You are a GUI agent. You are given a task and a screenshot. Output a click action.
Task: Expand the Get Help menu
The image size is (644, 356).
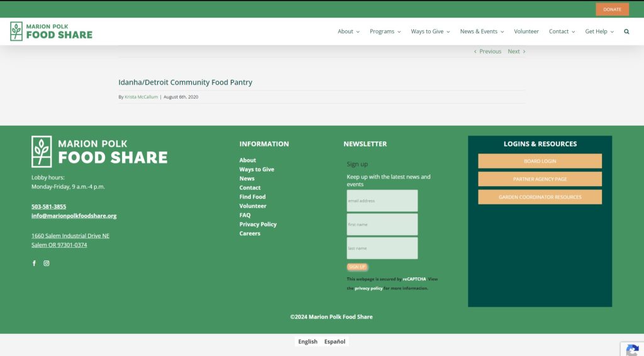pyautogui.click(x=599, y=31)
